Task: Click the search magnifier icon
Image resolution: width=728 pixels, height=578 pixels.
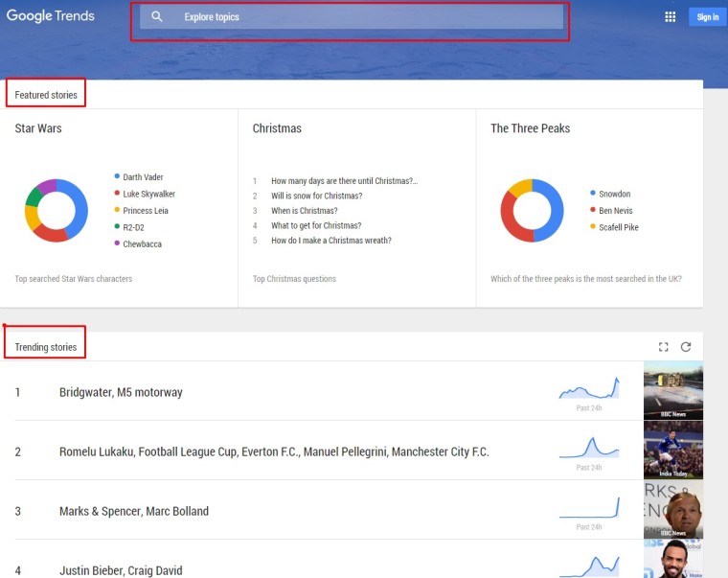Action: [157, 17]
